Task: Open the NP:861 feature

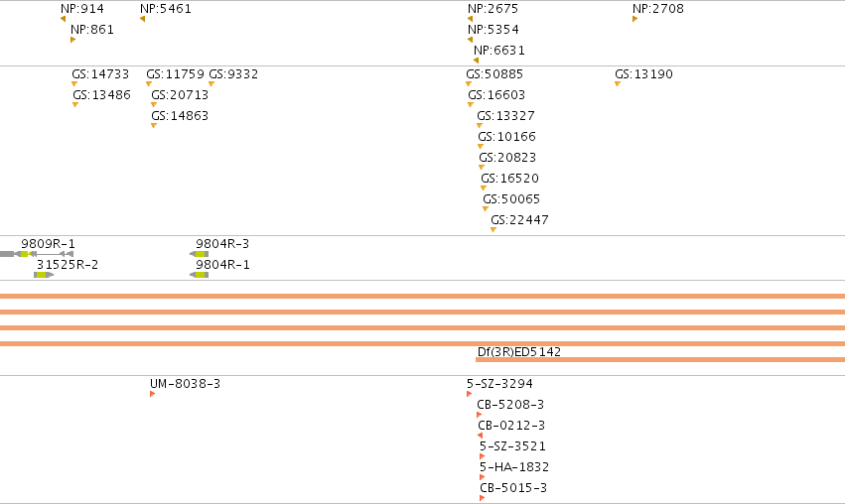Action: (x=92, y=30)
